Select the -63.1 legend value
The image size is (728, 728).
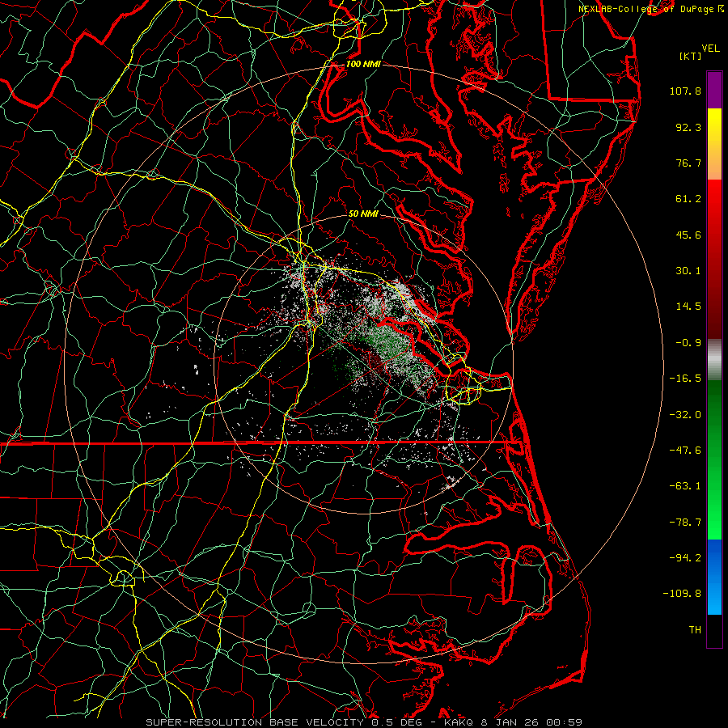tap(685, 486)
